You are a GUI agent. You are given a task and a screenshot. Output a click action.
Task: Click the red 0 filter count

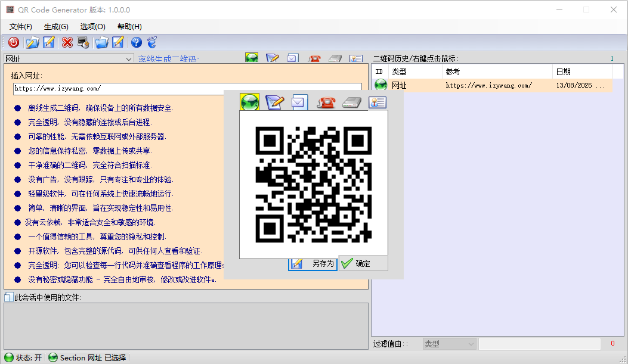click(x=612, y=343)
